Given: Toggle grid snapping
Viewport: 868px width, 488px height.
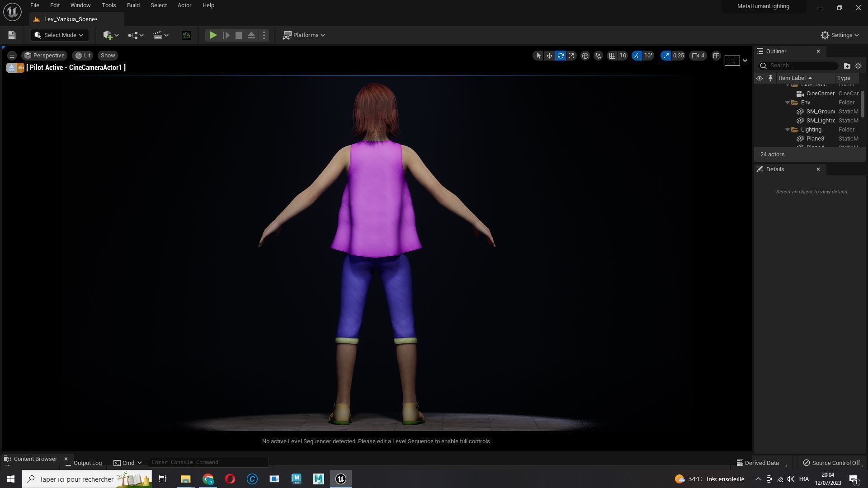Looking at the screenshot, I should tap(612, 56).
